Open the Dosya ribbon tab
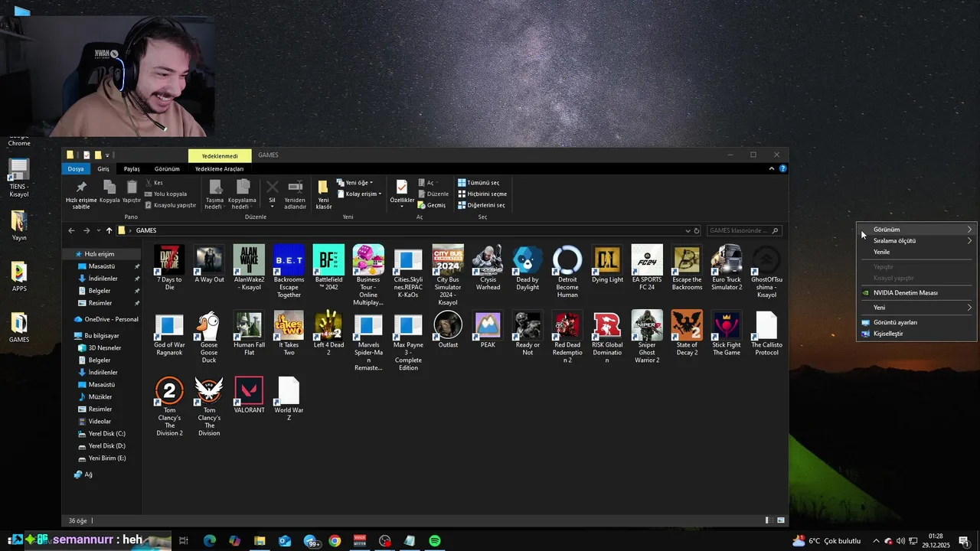This screenshot has height=551, width=980. pyautogui.click(x=76, y=169)
